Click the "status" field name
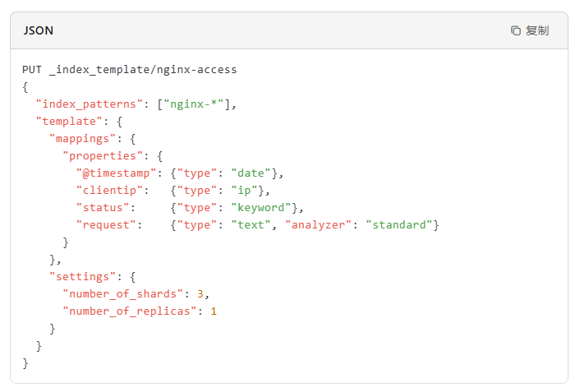The height and width of the screenshot is (392, 580). click(103, 208)
